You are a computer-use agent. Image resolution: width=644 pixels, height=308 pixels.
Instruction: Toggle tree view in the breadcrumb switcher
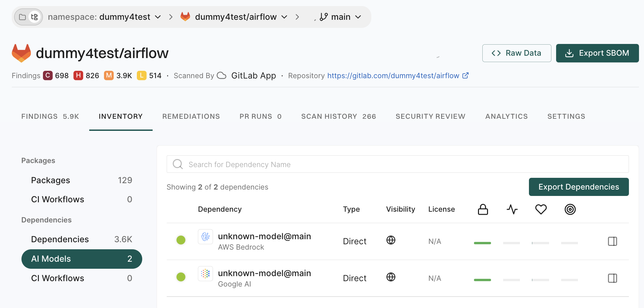[35, 17]
